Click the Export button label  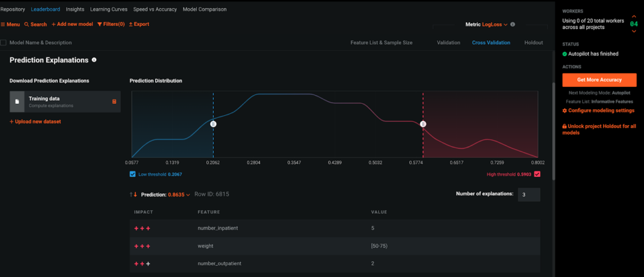click(142, 25)
